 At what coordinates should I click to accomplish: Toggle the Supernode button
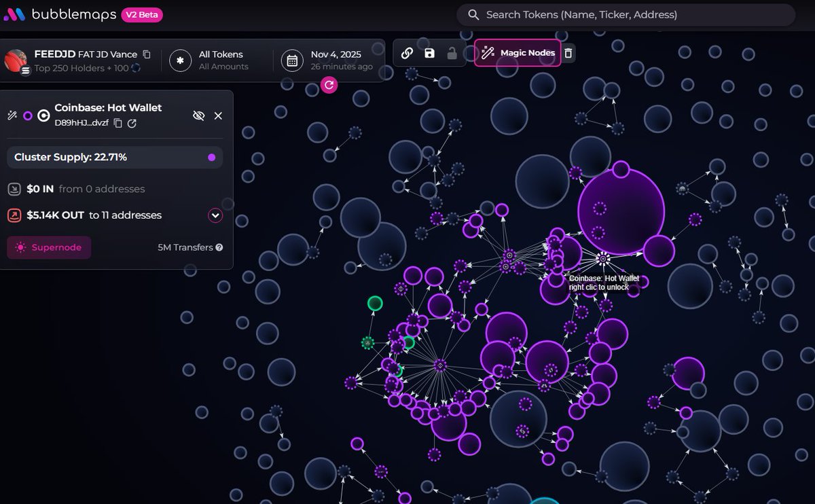coord(49,247)
